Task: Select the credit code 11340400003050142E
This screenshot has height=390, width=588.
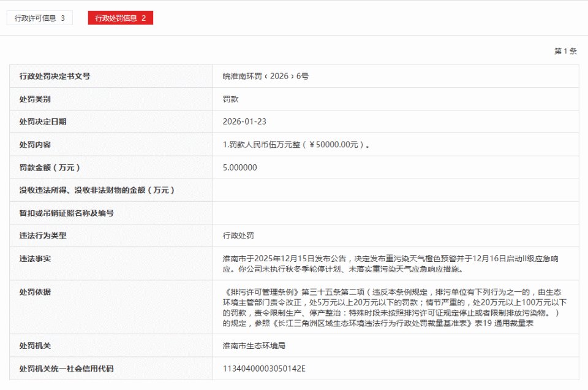Action: point(264,369)
